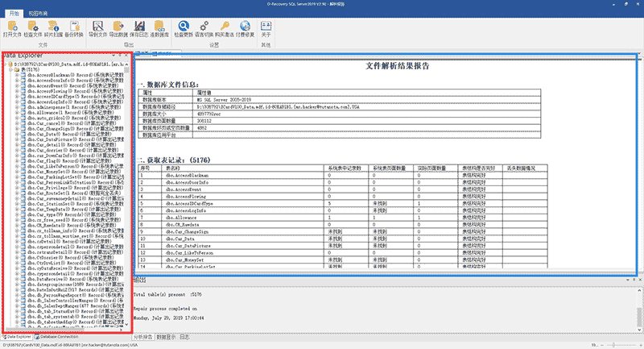644x349 pixels.
Task: Select the 日志 tab
Action: point(185,337)
